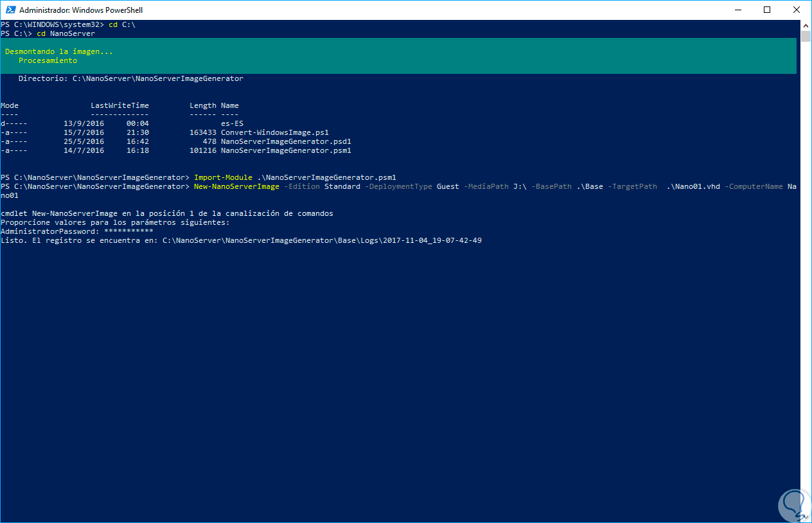
Task: Click the file length value '478'
Action: (209, 141)
